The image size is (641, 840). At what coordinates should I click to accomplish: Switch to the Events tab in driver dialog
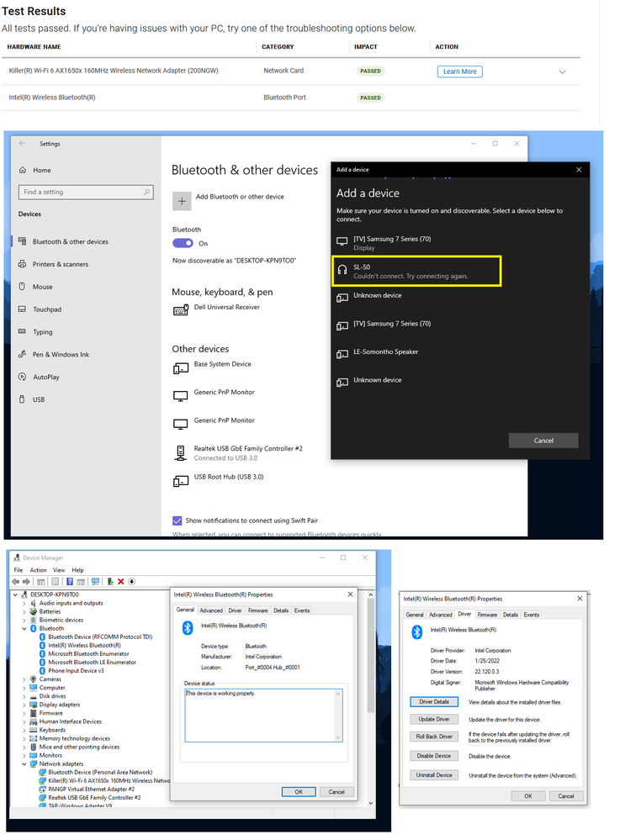coord(531,615)
